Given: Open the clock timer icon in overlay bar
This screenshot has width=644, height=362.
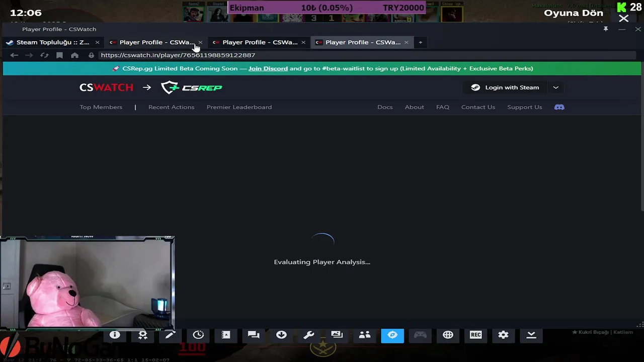Looking at the screenshot, I should [x=198, y=335].
